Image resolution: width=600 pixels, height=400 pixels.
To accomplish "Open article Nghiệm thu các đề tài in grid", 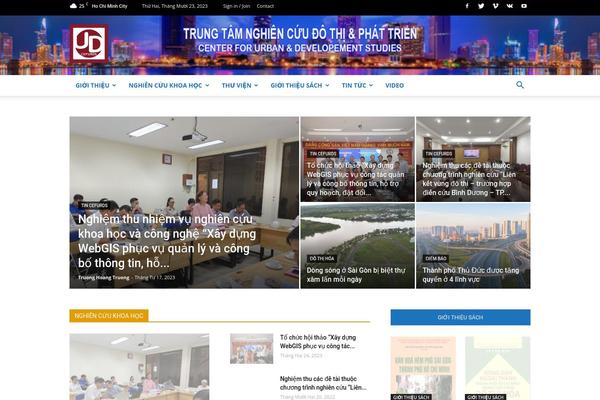I will [x=469, y=179].
